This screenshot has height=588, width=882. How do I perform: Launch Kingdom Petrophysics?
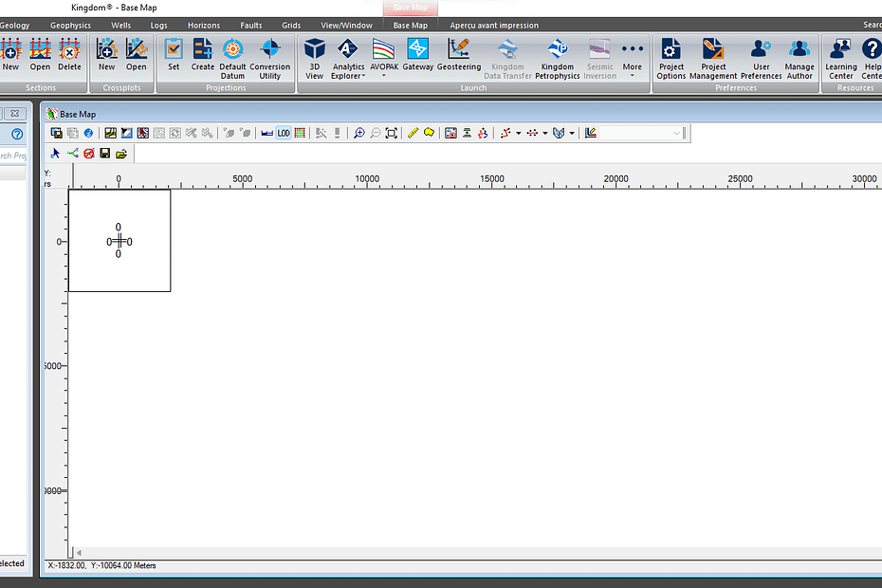(557, 57)
